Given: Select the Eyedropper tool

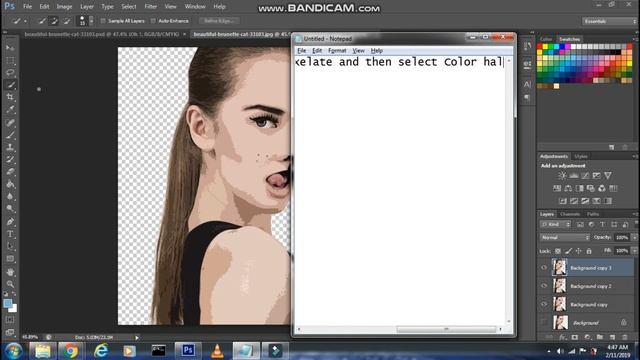Looking at the screenshot, I should tap(10, 109).
